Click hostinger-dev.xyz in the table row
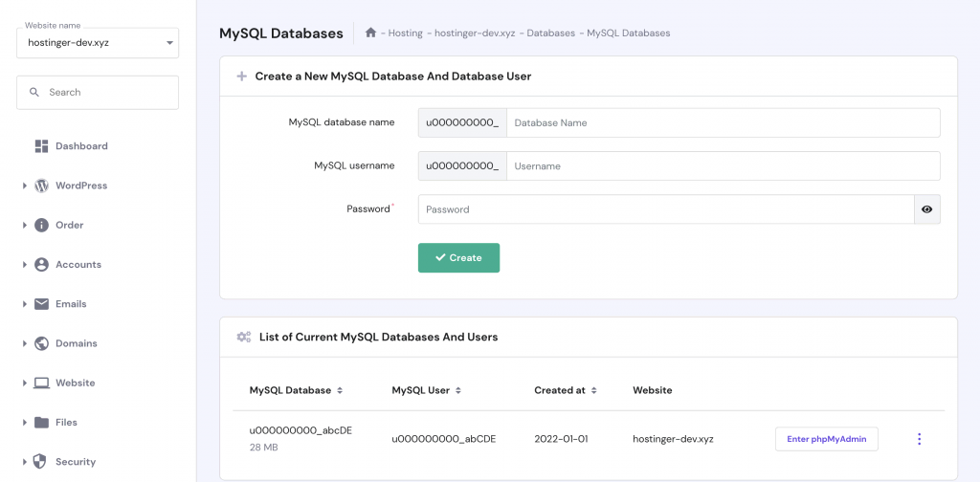This screenshot has height=482, width=980. (673, 439)
